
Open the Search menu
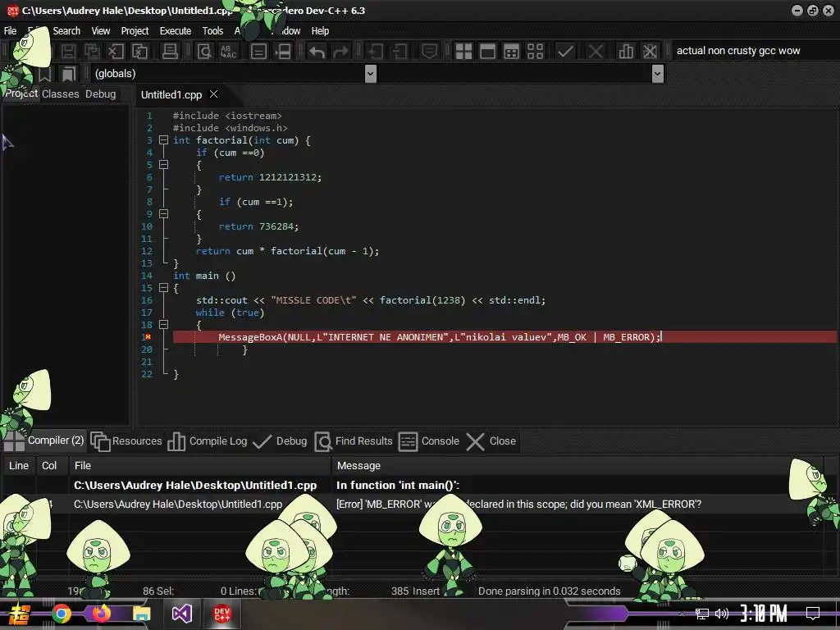[66, 31]
